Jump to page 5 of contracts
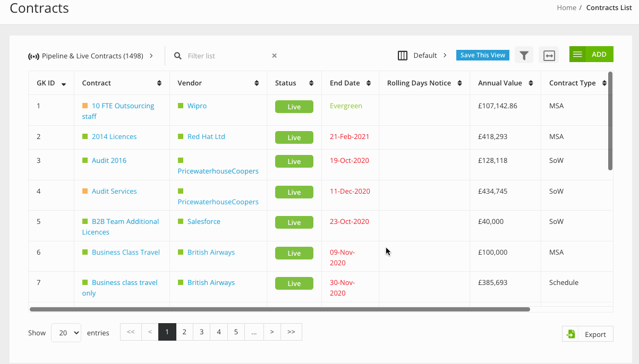Image resolution: width=639 pixels, height=364 pixels. 236,332
